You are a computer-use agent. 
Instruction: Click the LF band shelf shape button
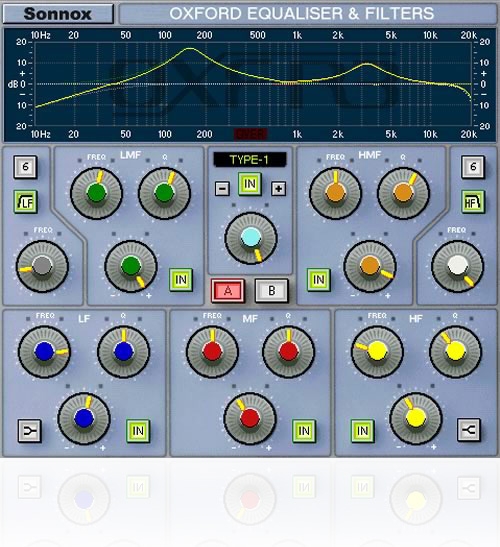pos(29,431)
